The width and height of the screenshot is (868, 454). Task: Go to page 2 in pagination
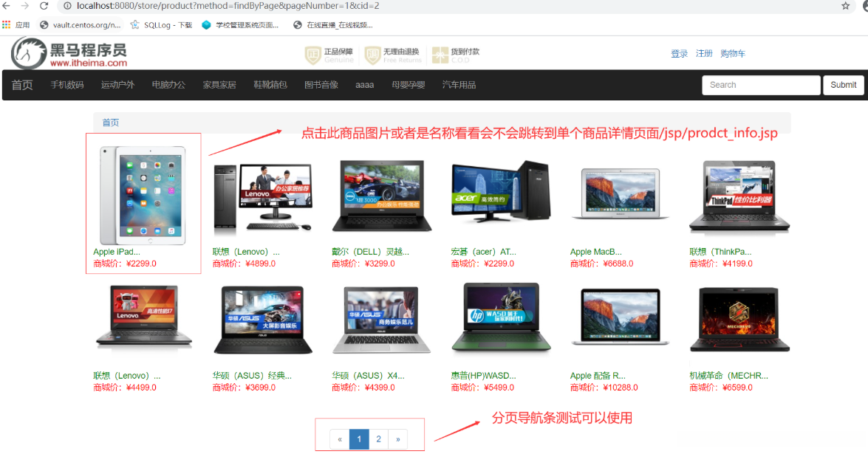(x=378, y=438)
